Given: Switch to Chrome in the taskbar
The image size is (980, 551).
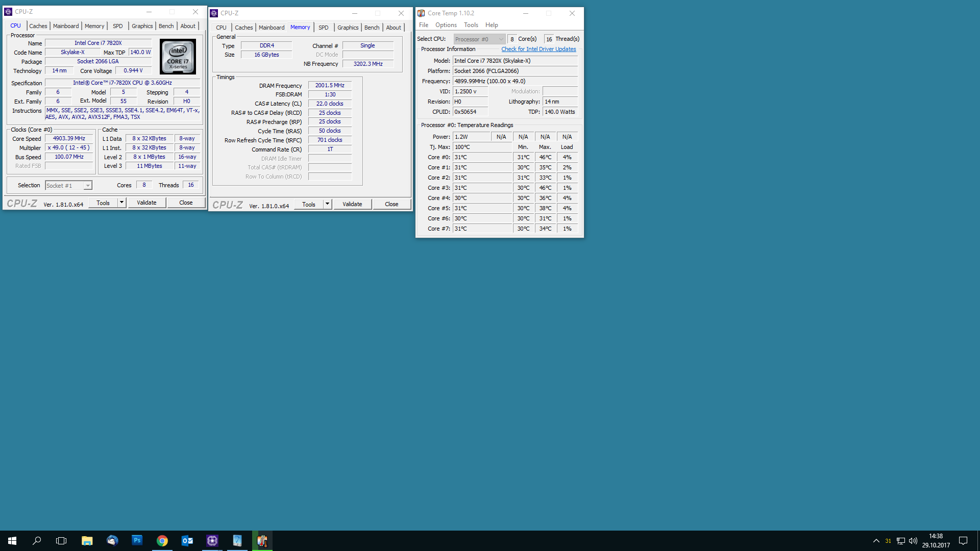Looking at the screenshot, I should pyautogui.click(x=162, y=541).
